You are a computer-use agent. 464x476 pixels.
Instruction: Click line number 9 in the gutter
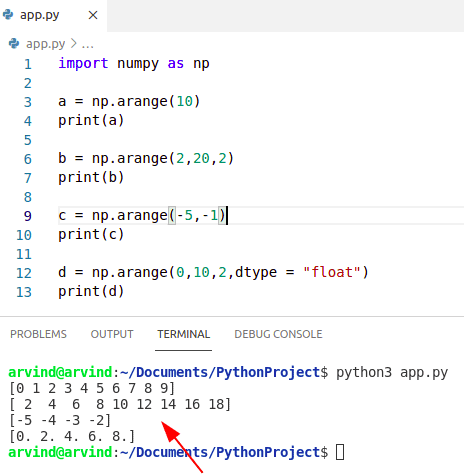point(28,216)
